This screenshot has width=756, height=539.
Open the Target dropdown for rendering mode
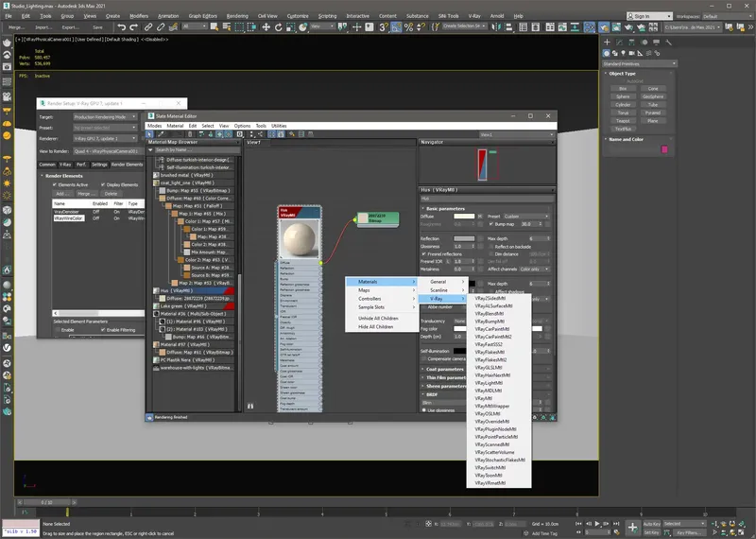pos(104,117)
